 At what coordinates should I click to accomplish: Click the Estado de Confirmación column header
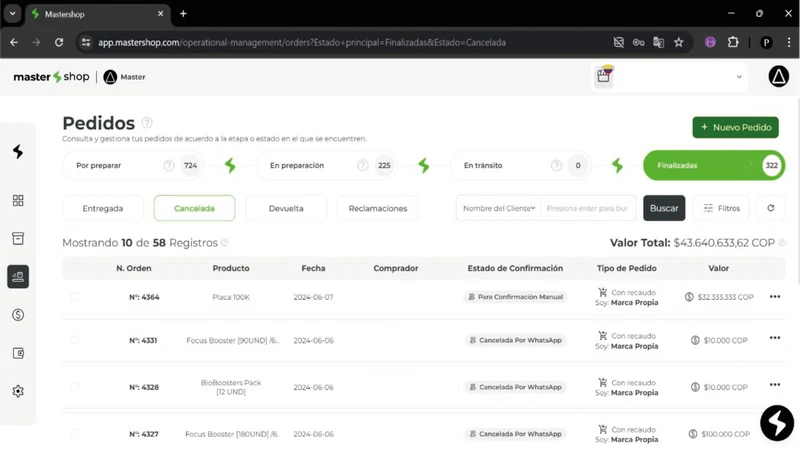point(515,268)
